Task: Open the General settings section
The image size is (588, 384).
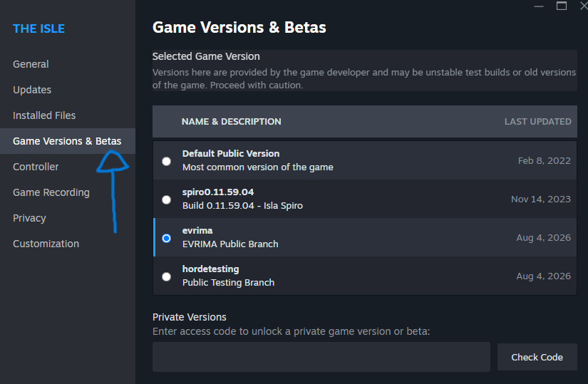Action: [x=31, y=64]
